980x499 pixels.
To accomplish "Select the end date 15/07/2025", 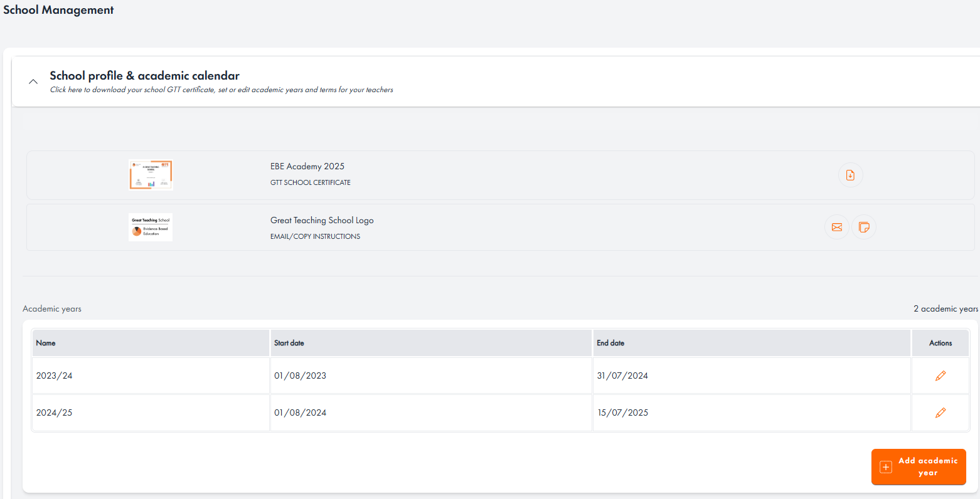I will pyautogui.click(x=622, y=412).
